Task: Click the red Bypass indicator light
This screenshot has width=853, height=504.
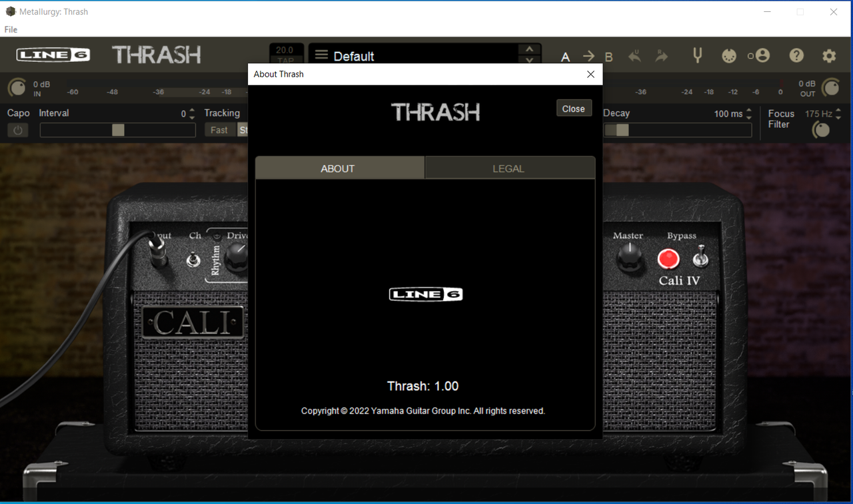Action: click(668, 259)
